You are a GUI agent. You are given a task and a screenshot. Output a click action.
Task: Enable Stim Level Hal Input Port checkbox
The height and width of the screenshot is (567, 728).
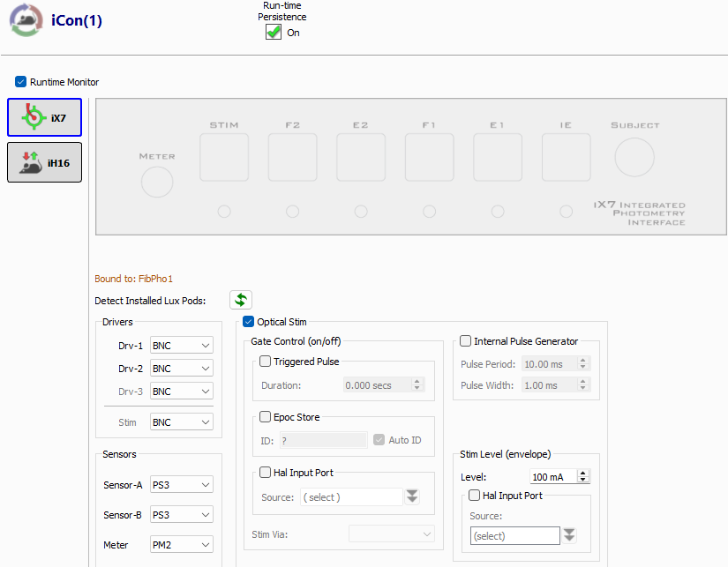pyautogui.click(x=474, y=495)
